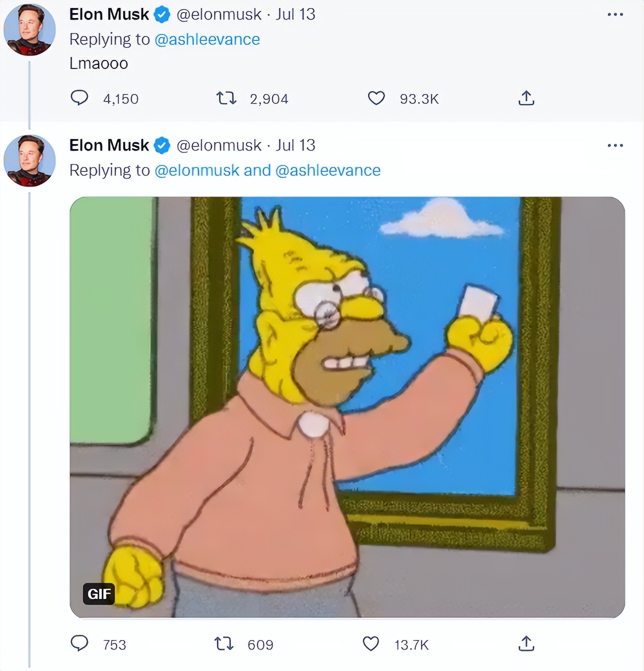Open @ashleevance link in second reply line
Screen dimensions: 644x671
pyautogui.click(x=327, y=170)
